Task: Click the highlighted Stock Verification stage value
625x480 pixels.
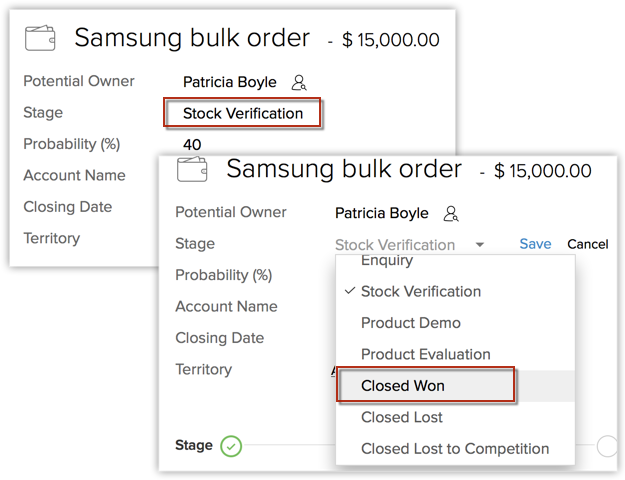Action: pyautogui.click(x=243, y=113)
